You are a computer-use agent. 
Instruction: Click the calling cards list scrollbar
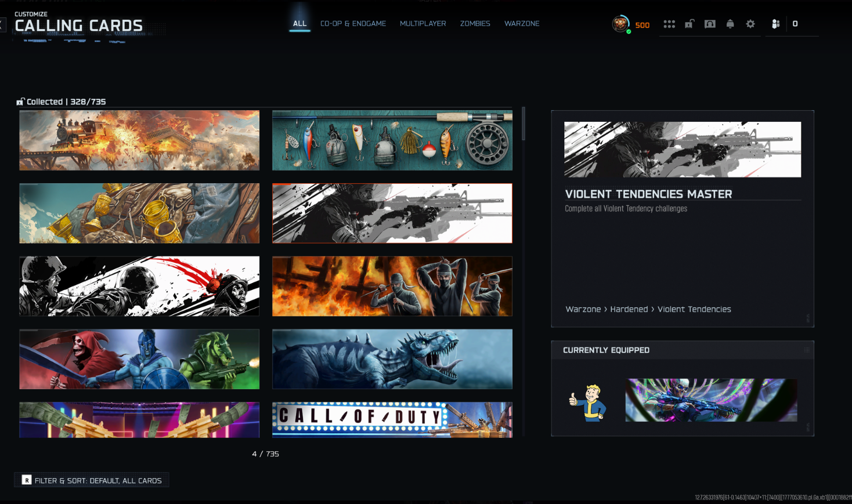(524, 124)
